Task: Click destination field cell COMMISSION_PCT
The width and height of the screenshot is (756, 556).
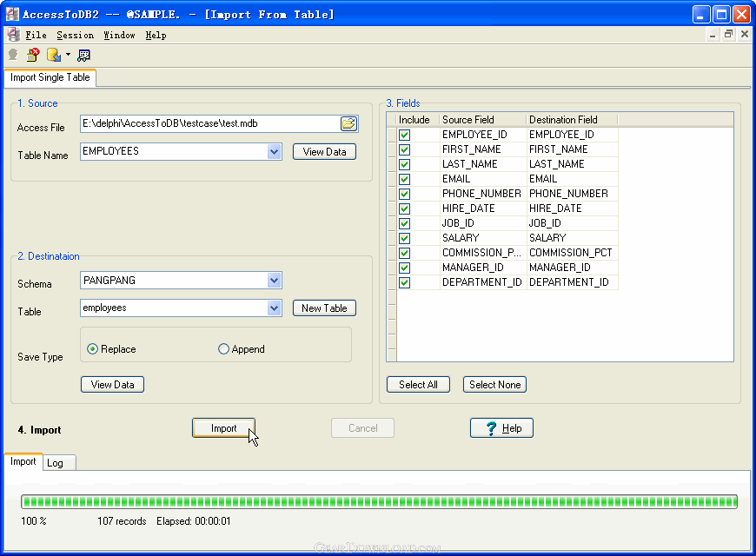Action: click(x=572, y=253)
